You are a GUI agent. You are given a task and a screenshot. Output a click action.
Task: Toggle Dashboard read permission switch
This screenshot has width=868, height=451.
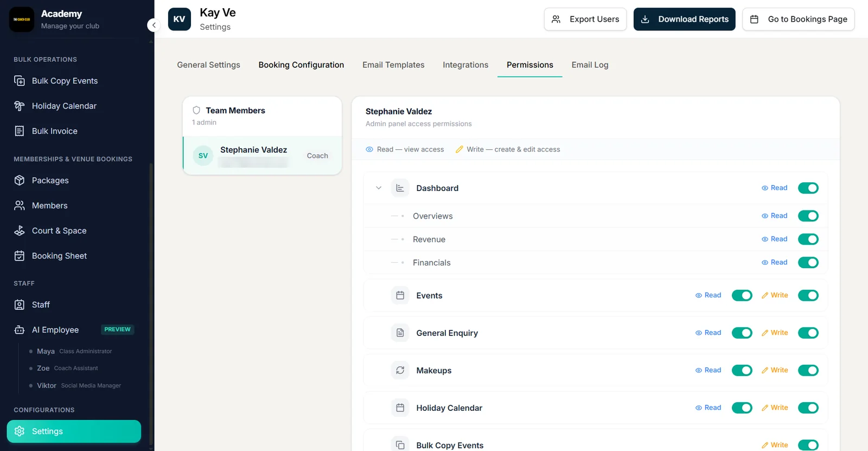808,188
